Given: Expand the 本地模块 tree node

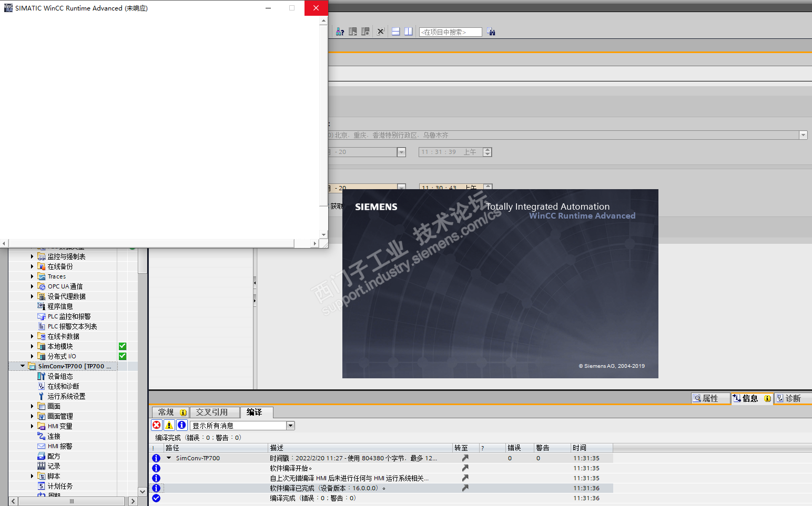Looking at the screenshot, I should tap(32, 346).
